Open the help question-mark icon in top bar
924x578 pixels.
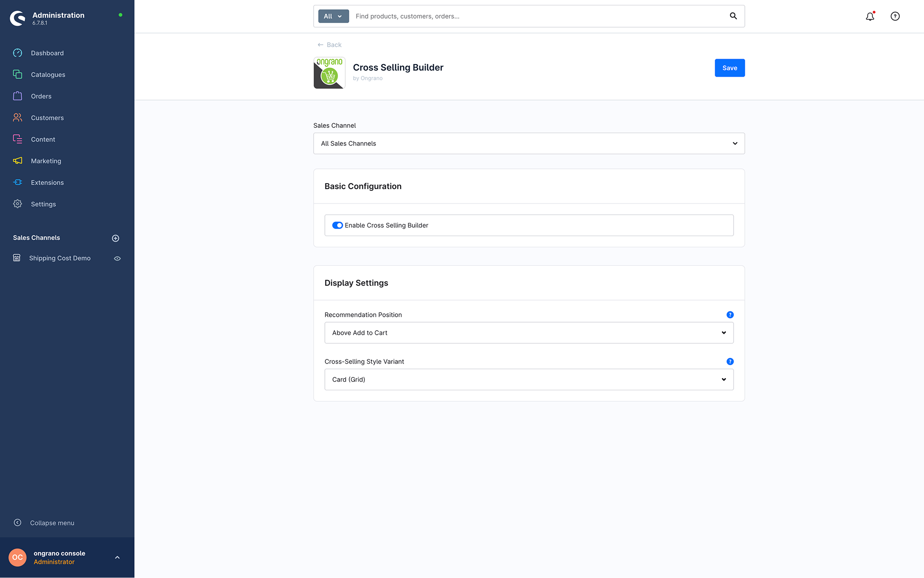895,16
